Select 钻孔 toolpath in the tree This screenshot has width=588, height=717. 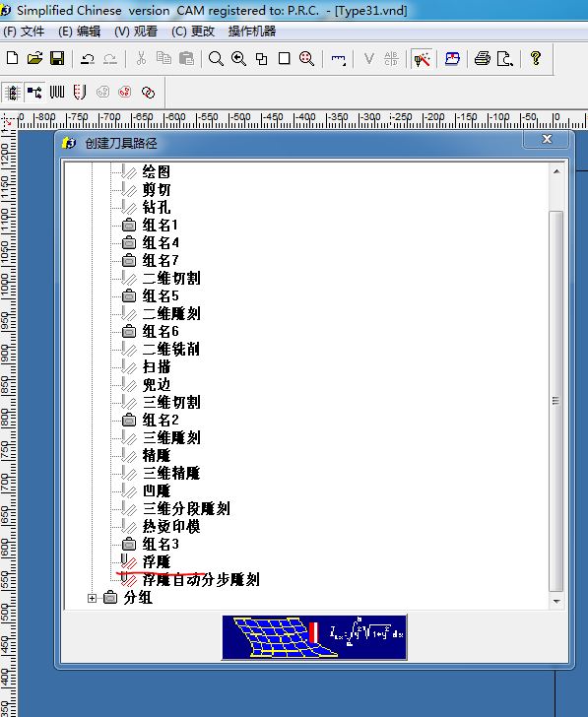[157, 207]
